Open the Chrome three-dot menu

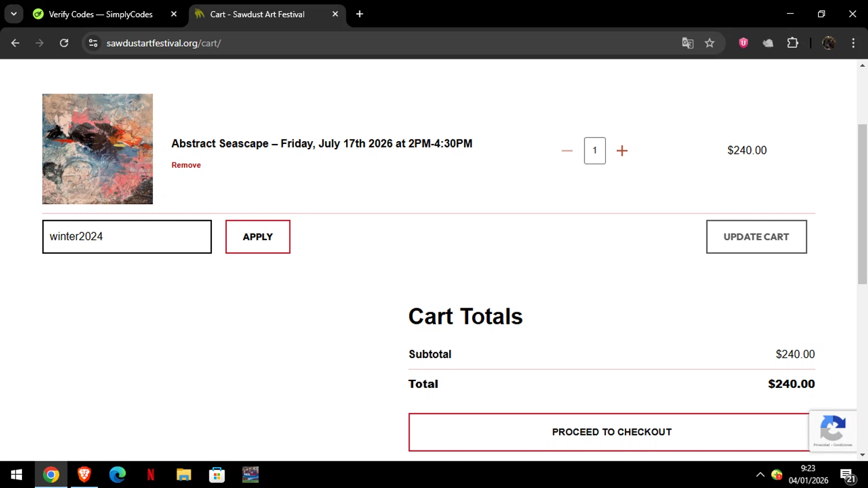pos(853,43)
